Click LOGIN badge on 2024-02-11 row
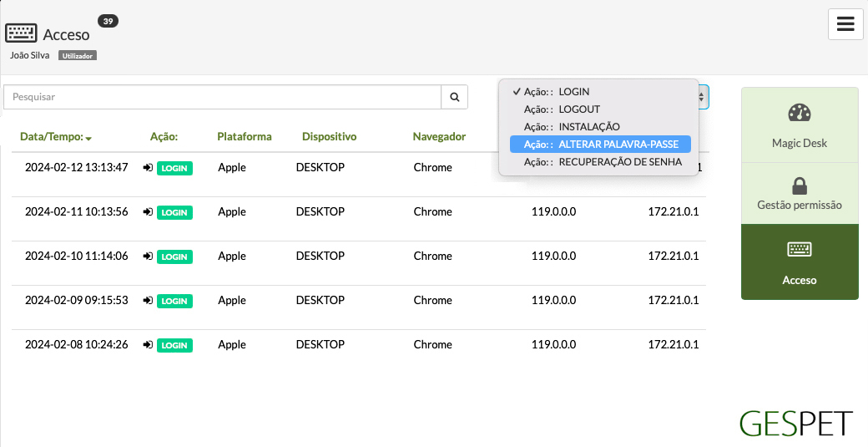Viewport: 868px width, 447px height. pyautogui.click(x=174, y=213)
